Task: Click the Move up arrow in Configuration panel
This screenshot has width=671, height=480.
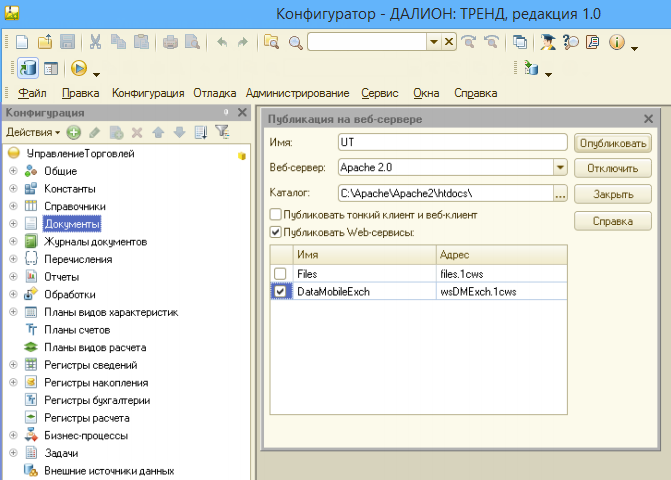Action: coord(158,133)
